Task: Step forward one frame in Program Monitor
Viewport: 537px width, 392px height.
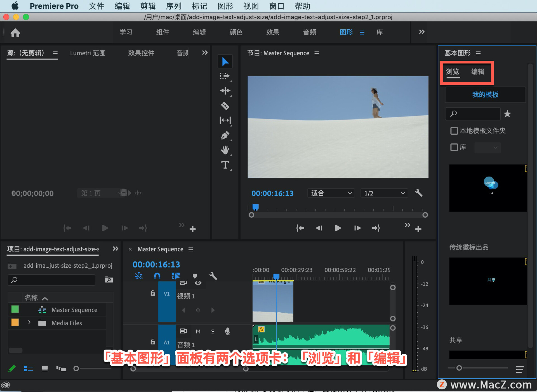Action: [x=357, y=228]
